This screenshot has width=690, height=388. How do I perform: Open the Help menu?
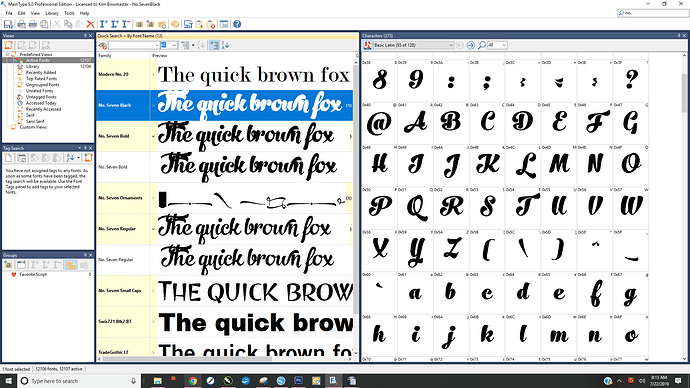(84, 13)
